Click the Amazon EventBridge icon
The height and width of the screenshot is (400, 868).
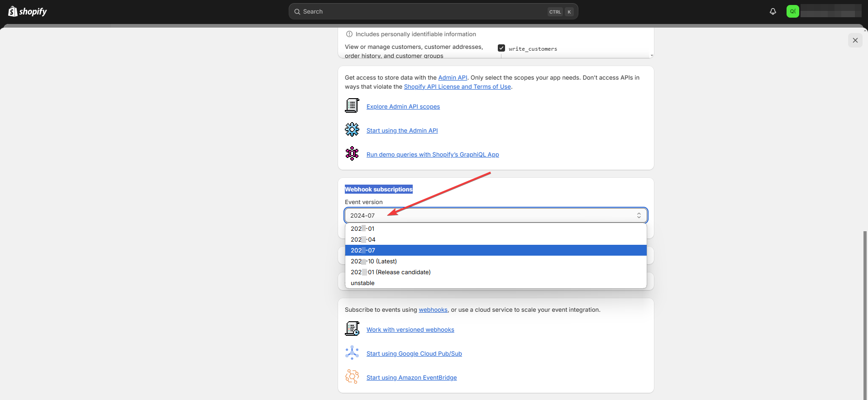coord(352,377)
